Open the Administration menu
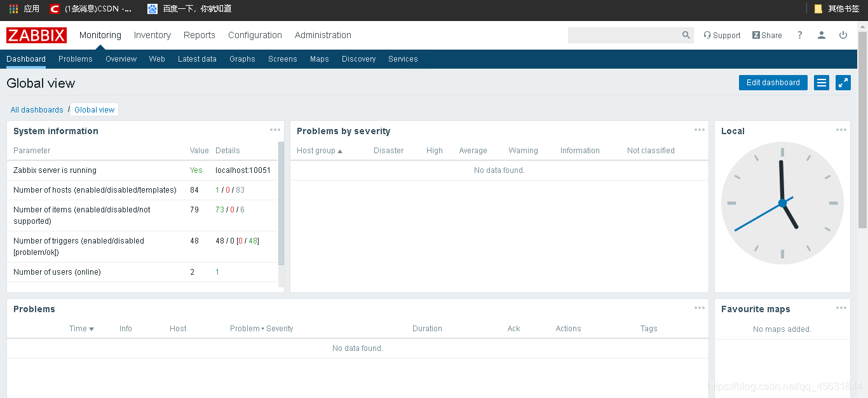 coord(323,35)
